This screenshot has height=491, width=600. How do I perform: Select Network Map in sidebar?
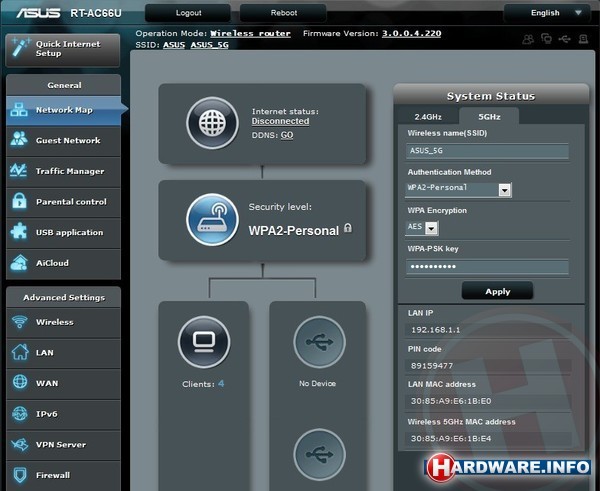64,110
